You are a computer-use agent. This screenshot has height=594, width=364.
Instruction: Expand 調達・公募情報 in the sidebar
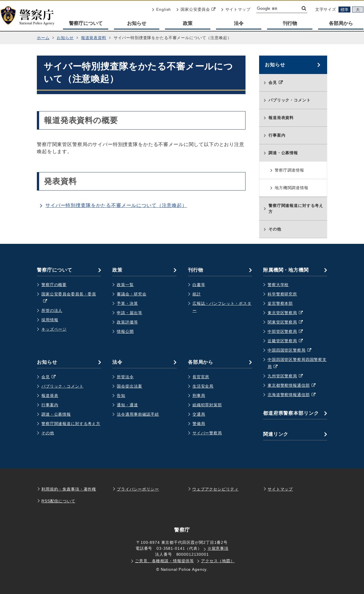(293, 153)
